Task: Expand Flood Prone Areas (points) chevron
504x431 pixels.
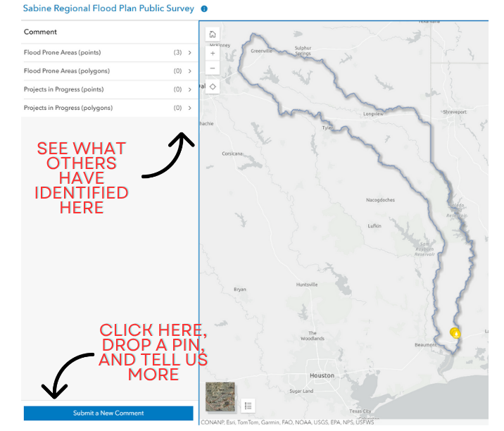Action: (189, 53)
